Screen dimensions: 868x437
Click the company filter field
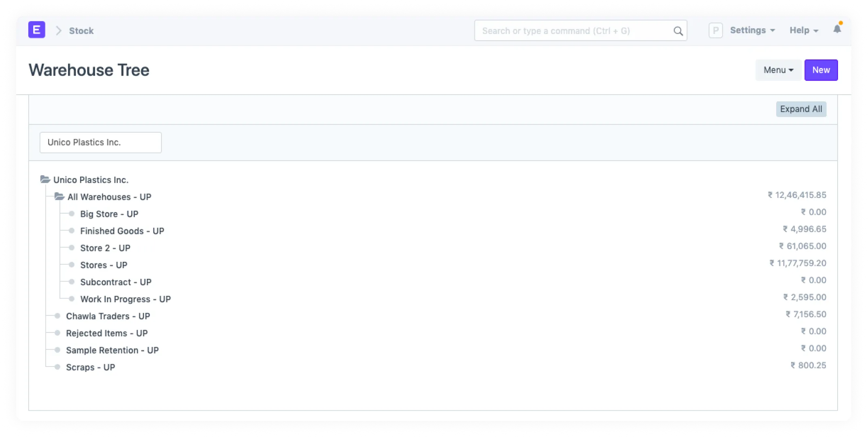pyautogui.click(x=100, y=142)
